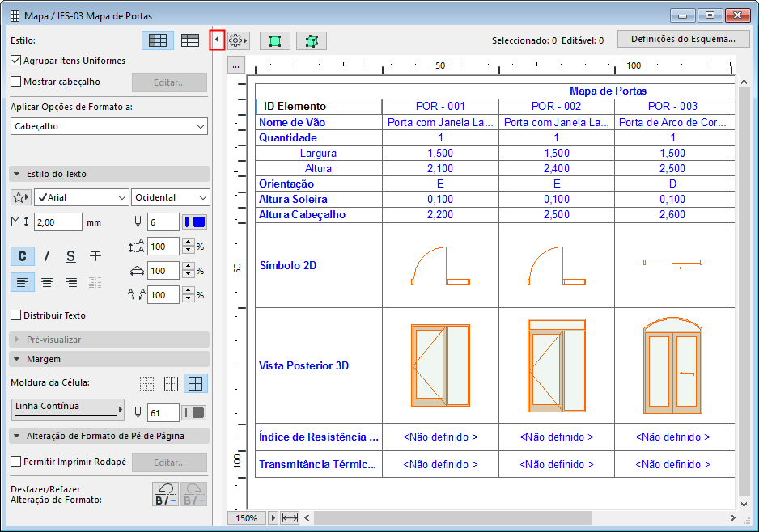Click the blue text pen color swatch
The width and height of the screenshot is (759, 532).
195,222
